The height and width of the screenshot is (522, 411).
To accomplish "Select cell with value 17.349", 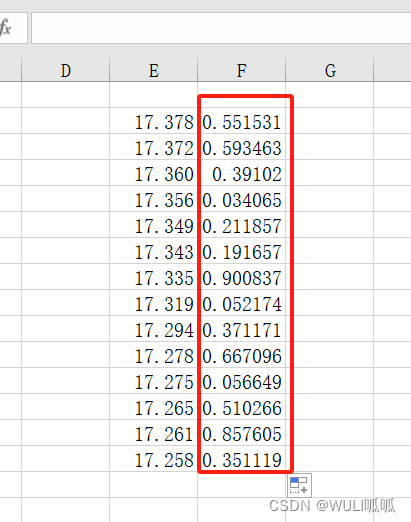I will click(154, 225).
